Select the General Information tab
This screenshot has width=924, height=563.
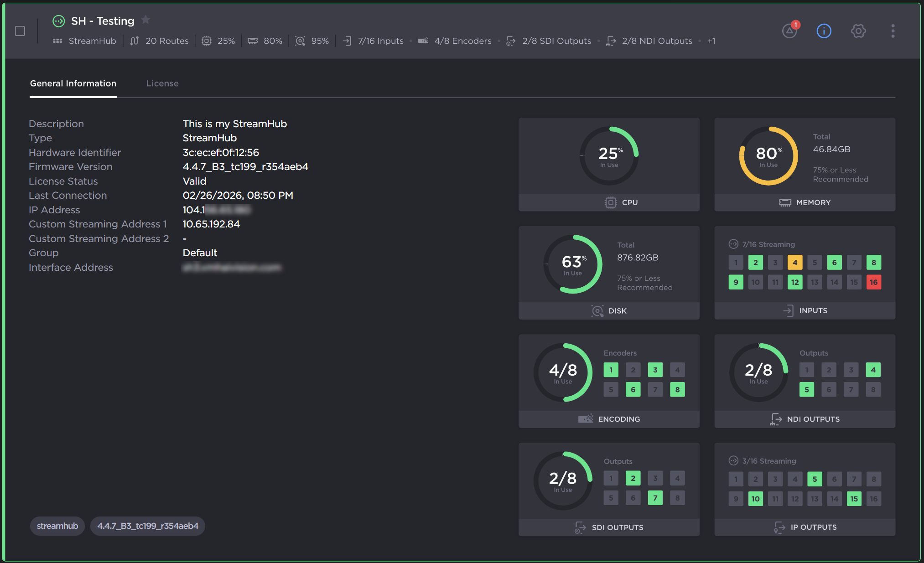click(73, 83)
